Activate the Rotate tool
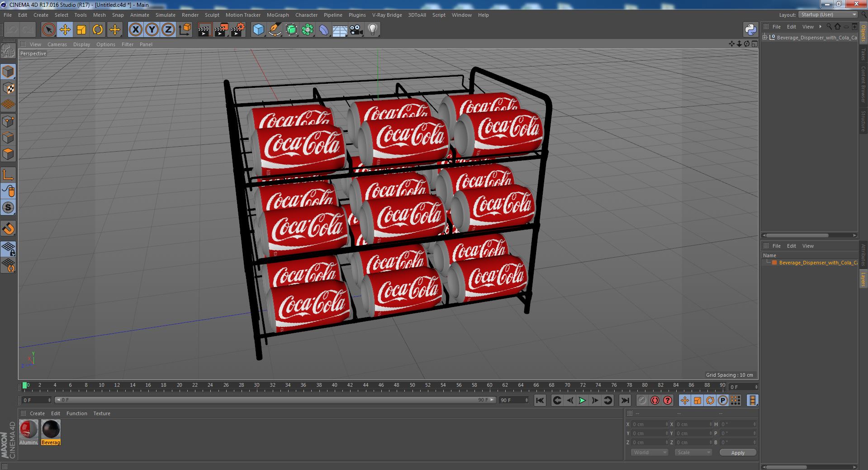This screenshot has height=470, width=868. coord(98,30)
